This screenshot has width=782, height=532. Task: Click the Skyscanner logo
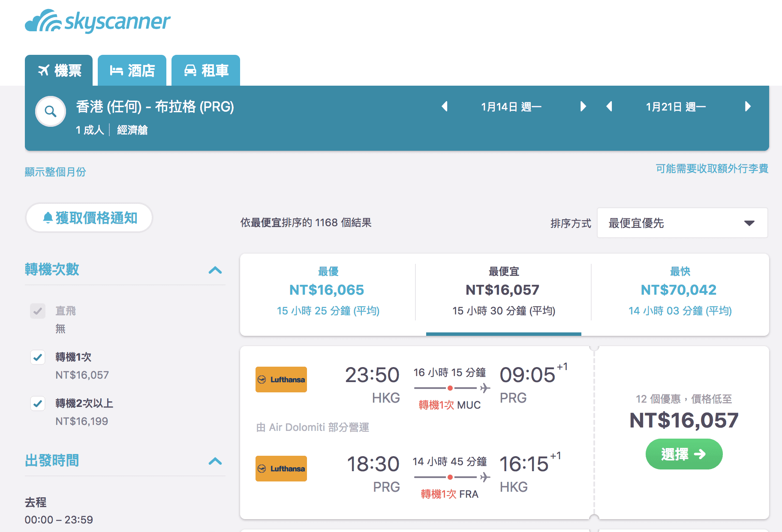[x=98, y=21]
